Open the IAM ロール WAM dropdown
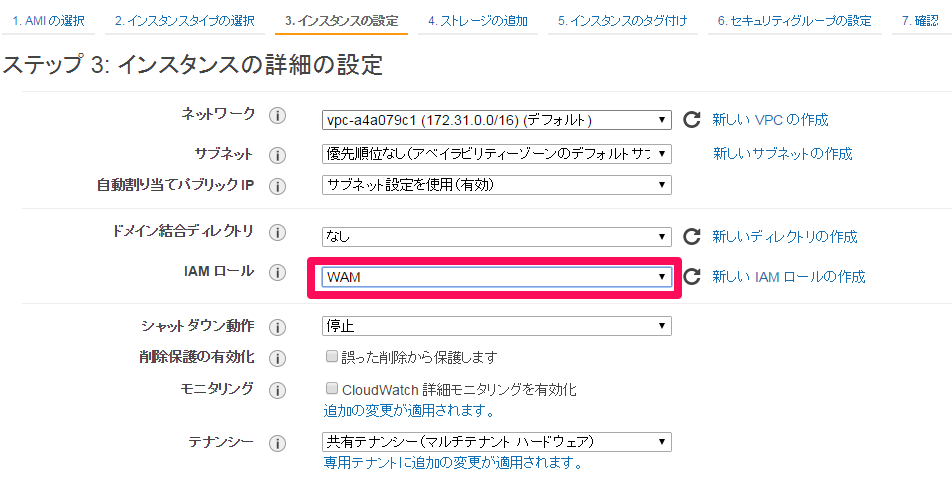Viewport: 952px width, 496px height. tap(497, 277)
